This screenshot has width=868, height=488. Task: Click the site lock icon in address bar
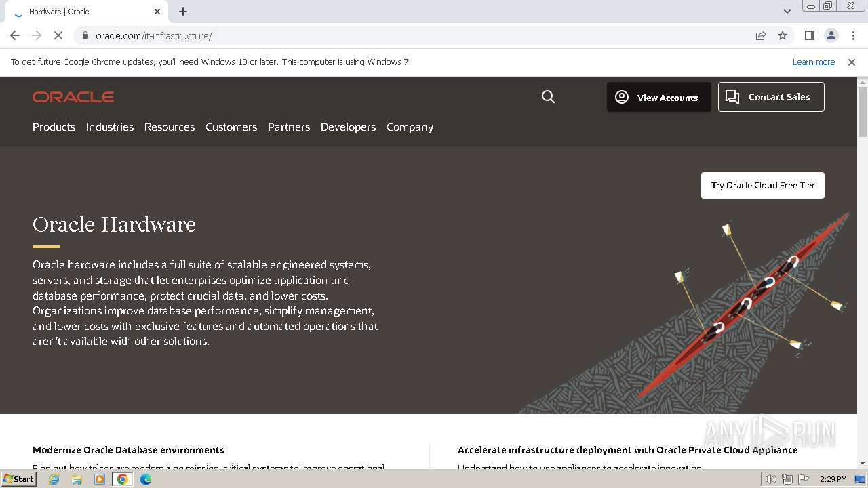[x=85, y=35]
